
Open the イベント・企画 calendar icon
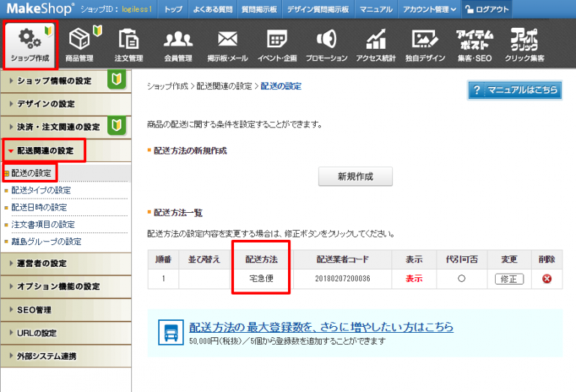point(277,39)
